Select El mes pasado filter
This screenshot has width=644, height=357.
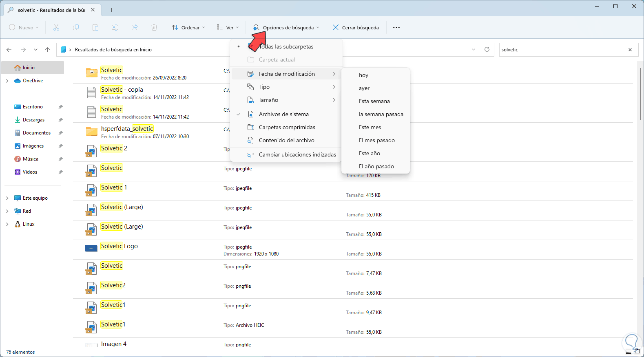point(376,140)
